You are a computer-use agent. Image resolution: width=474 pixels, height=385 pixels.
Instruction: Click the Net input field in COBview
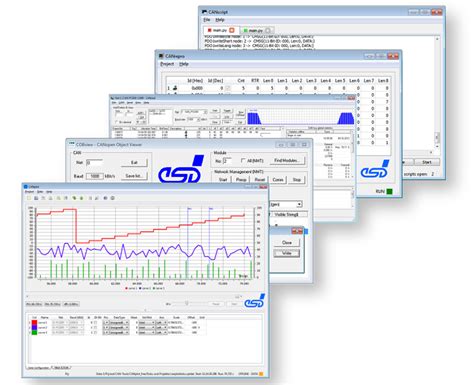pos(94,163)
